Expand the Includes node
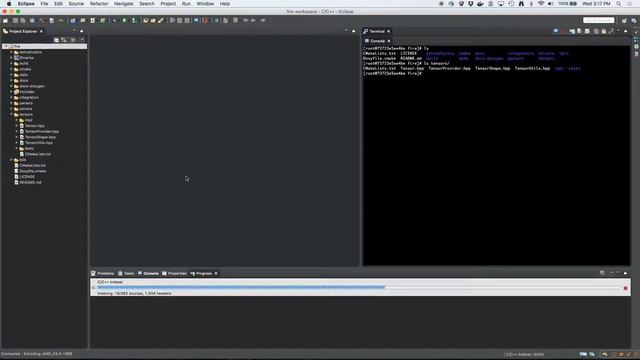The height and width of the screenshot is (360, 640). pyautogui.click(x=11, y=92)
